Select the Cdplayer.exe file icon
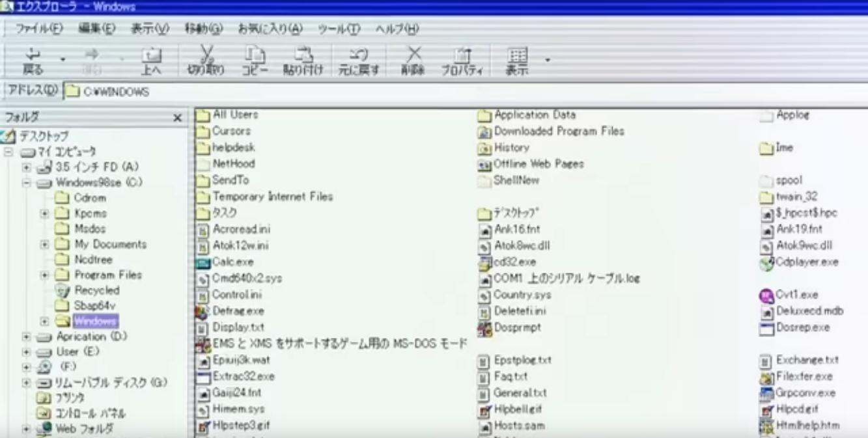This screenshot has width=868, height=438. [x=766, y=263]
